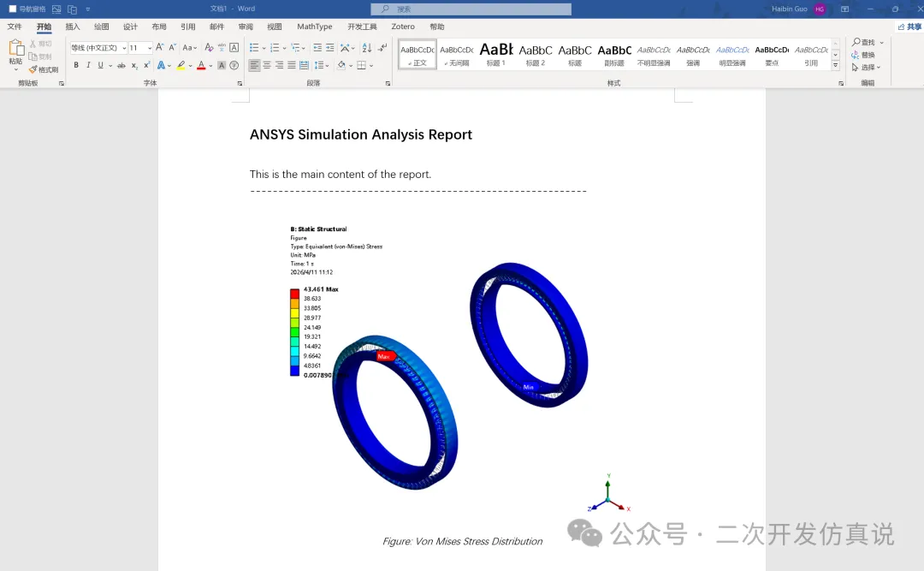Screen dimensions: 924x571
Task: Apply bold formatting with the B icon
Action: pyautogui.click(x=76, y=65)
